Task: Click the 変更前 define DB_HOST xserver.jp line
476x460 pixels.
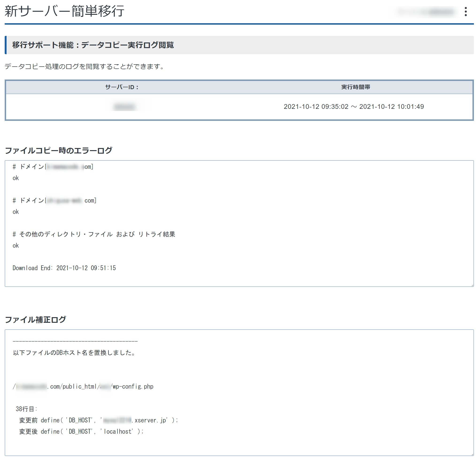Action: (x=99, y=420)
